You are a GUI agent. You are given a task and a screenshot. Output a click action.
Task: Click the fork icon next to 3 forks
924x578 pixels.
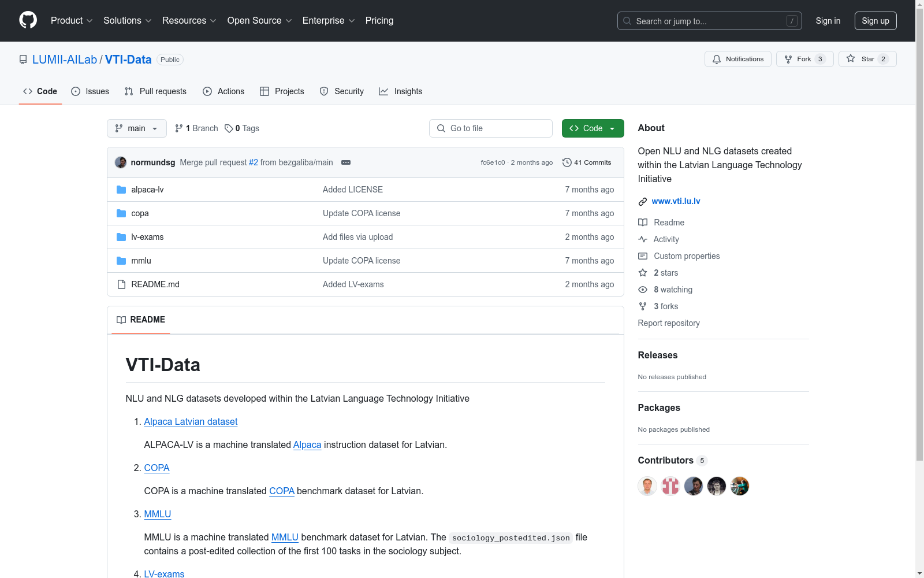point(643,306)
